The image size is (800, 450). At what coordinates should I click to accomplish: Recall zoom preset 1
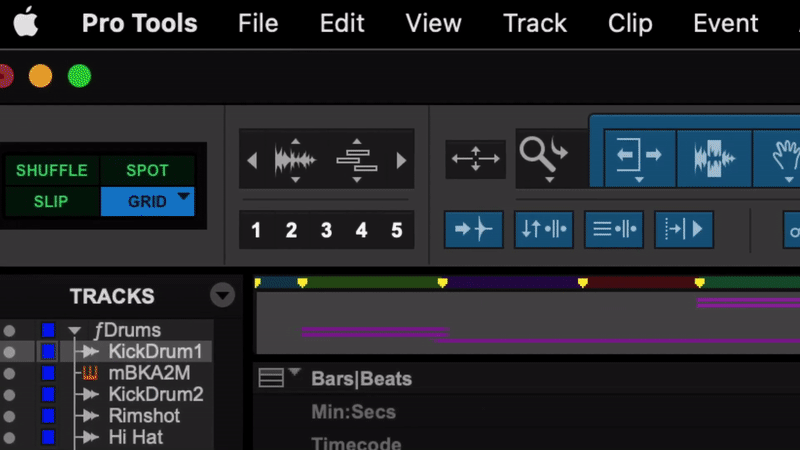pos(256,230)
